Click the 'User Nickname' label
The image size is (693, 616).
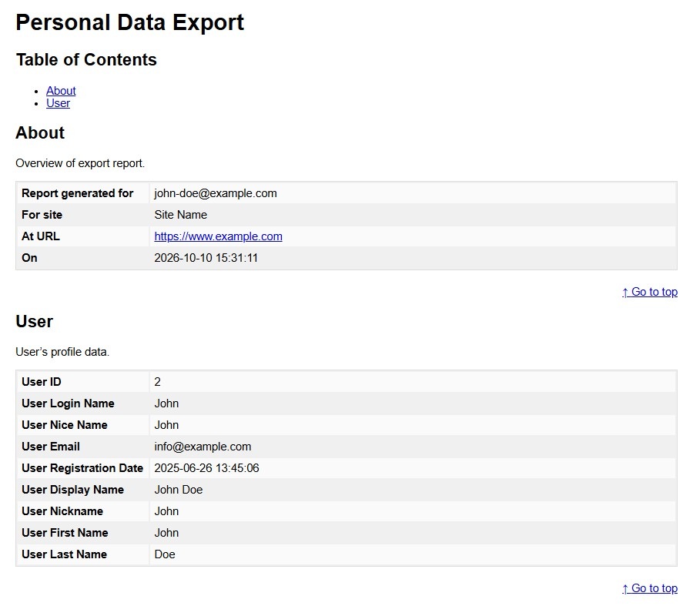(x=62, y=511)
